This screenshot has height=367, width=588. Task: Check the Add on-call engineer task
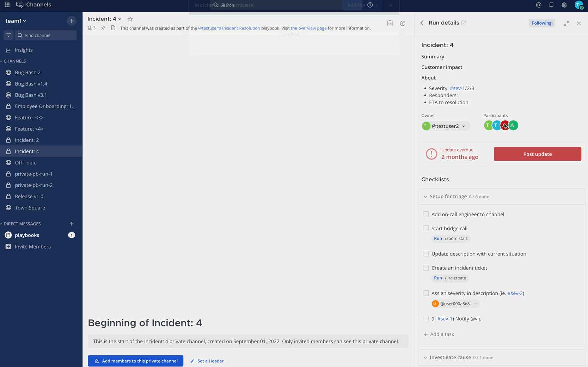click(426, 214)
